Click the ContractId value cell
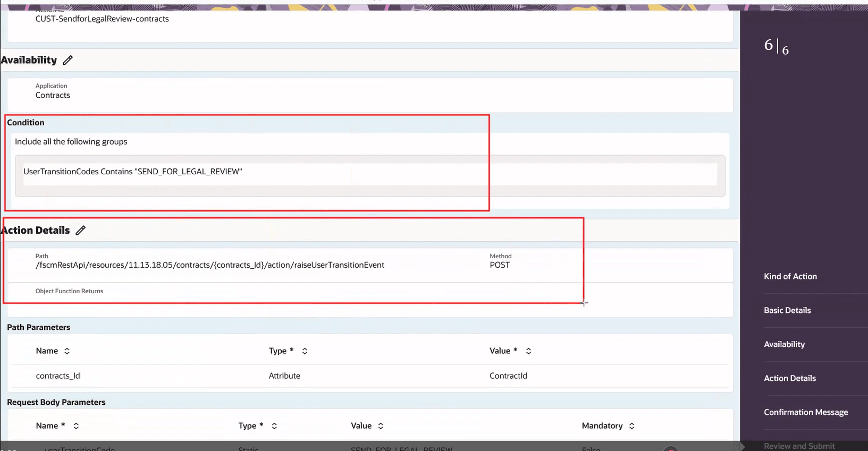This screenshot has width=868, height=451. click(508, 376)
